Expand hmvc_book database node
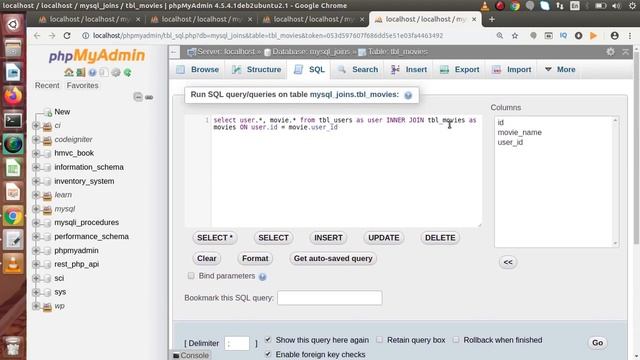Screen dimensions: 640x360 tap(36, 153)
